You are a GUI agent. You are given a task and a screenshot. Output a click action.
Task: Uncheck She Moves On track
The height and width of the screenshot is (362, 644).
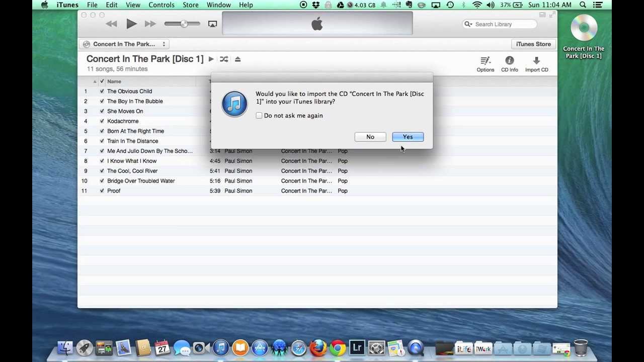[102, 111]
